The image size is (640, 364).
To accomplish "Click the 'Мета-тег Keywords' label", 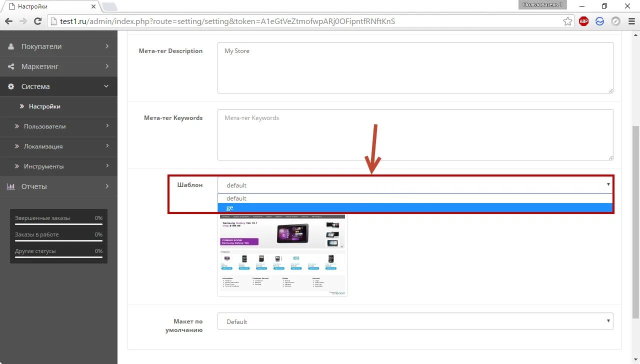I will (x=173, y=118).
